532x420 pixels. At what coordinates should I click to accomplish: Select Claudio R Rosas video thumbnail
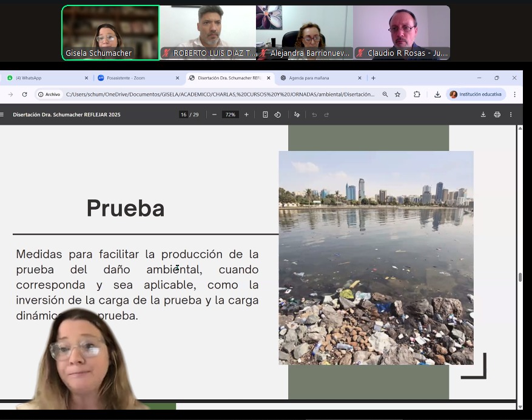[401, 33]
